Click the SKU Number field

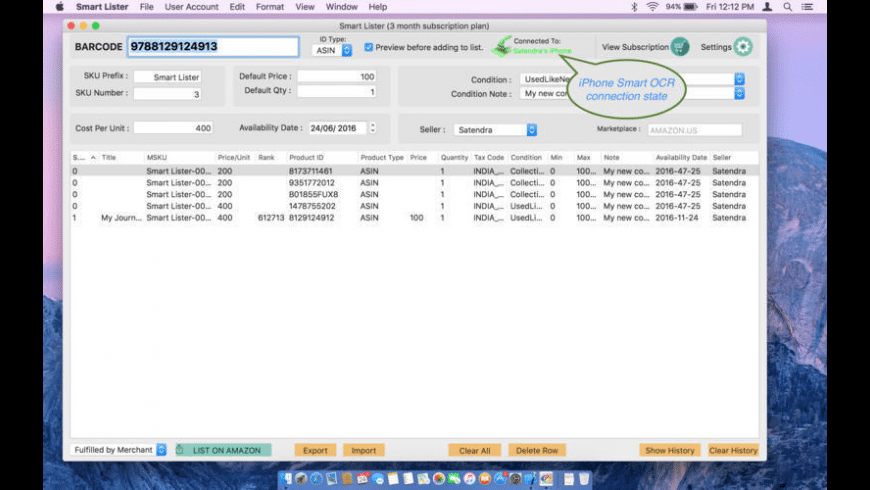point(168,94)
